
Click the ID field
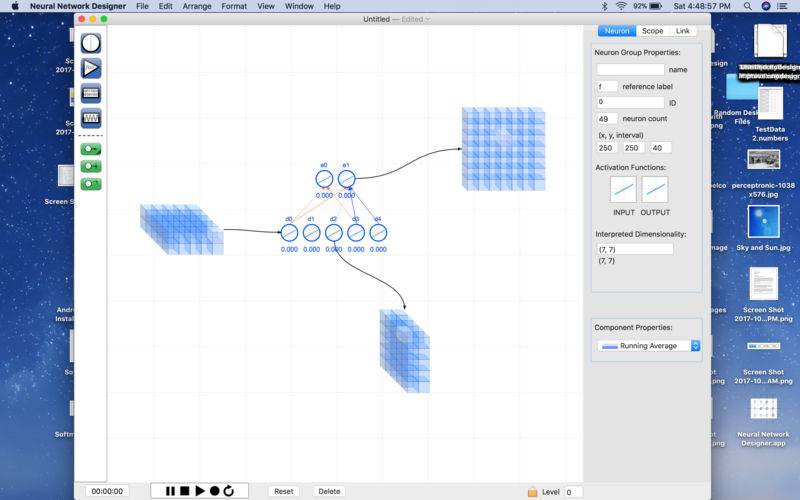[x=631, y=103]
